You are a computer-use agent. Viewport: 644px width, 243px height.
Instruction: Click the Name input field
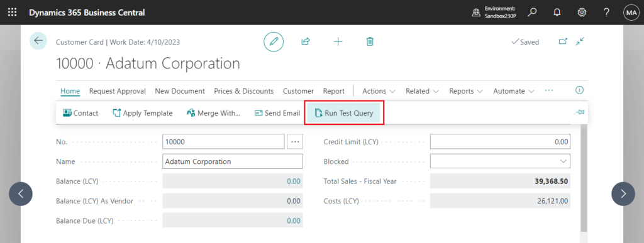[x=233, y=161]
